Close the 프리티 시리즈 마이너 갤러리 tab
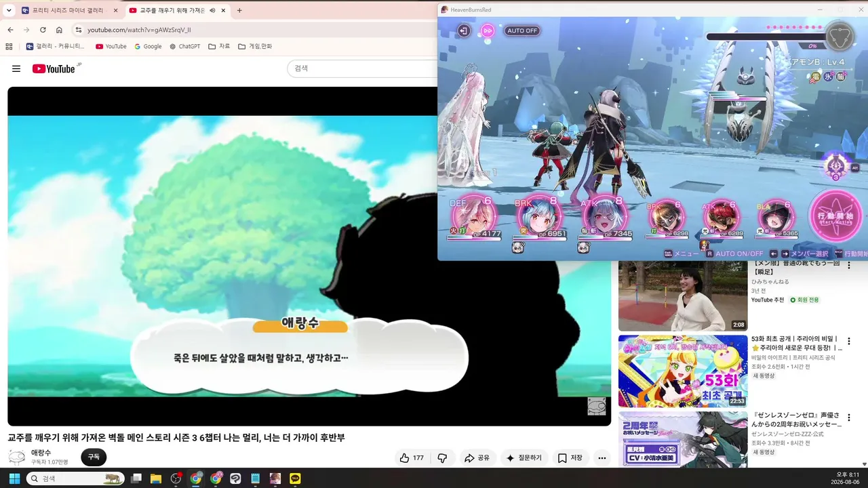The image size is (868, 488). [115, 10]
